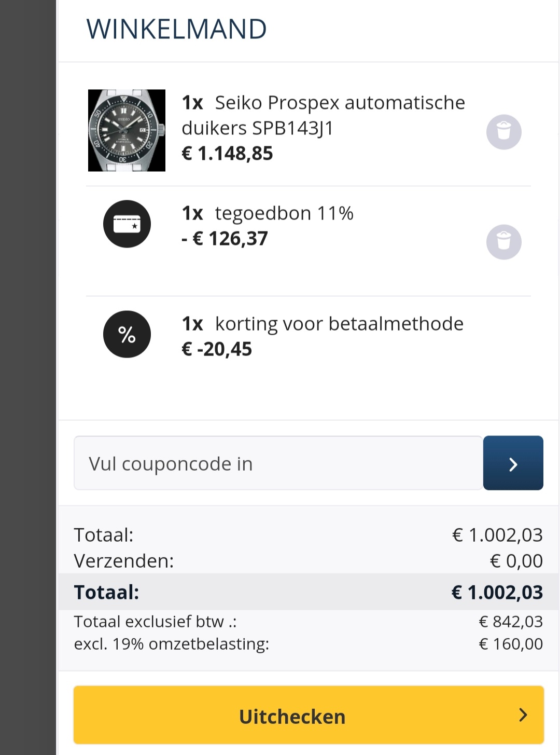
Task: Remove the Seiko Prospex watch from cart
Action: (x=503, y=132)
